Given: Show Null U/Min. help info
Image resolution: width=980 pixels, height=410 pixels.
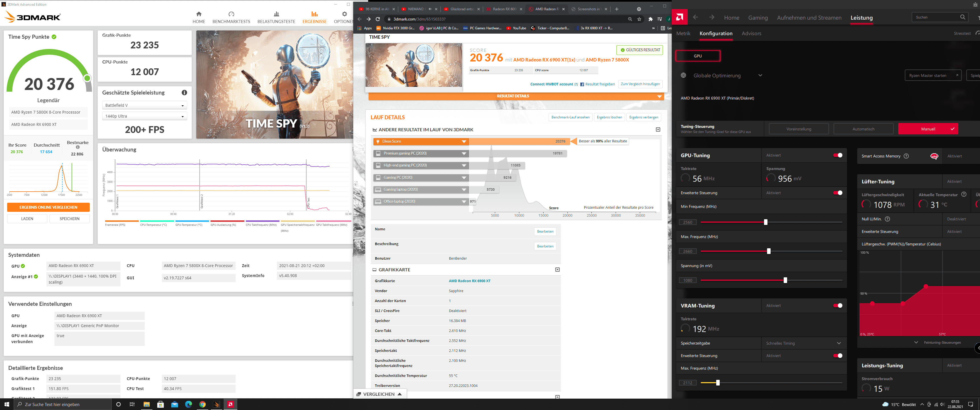Looking at the screenshot, I should click(x=887, y=219).
